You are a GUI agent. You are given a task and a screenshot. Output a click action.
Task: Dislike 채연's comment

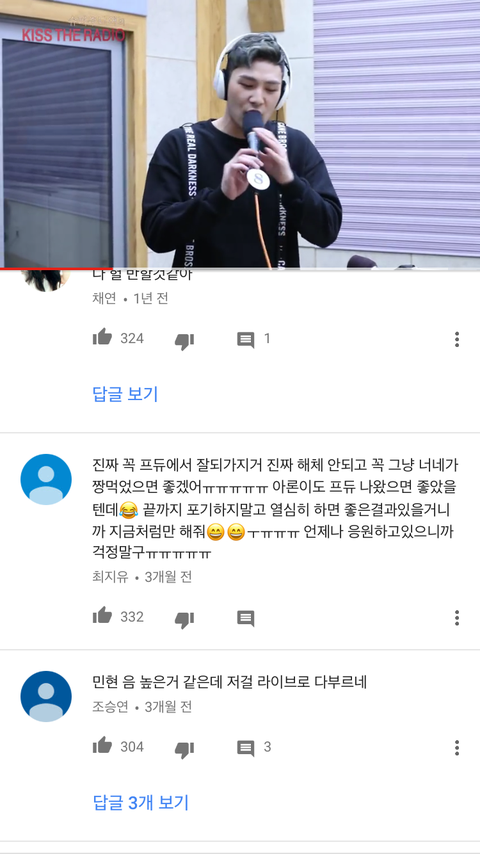tap(184, 341)
